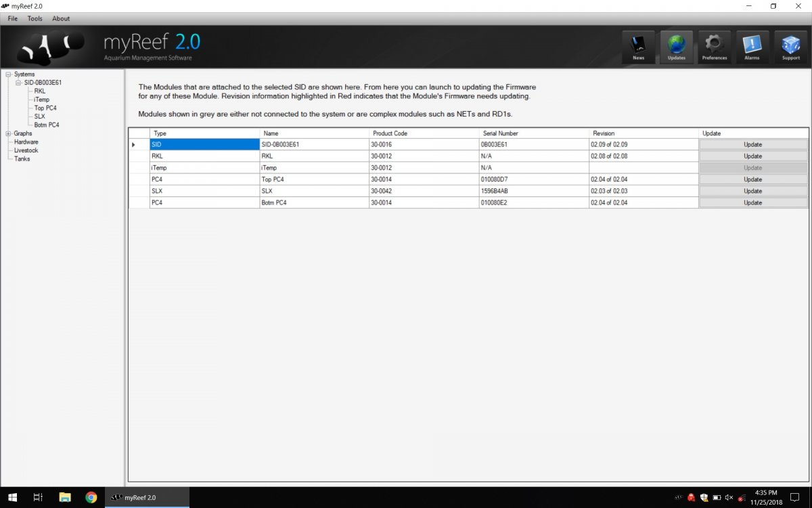Open the Windows notification center
The image size is (812, 508).
coord(795,497)
